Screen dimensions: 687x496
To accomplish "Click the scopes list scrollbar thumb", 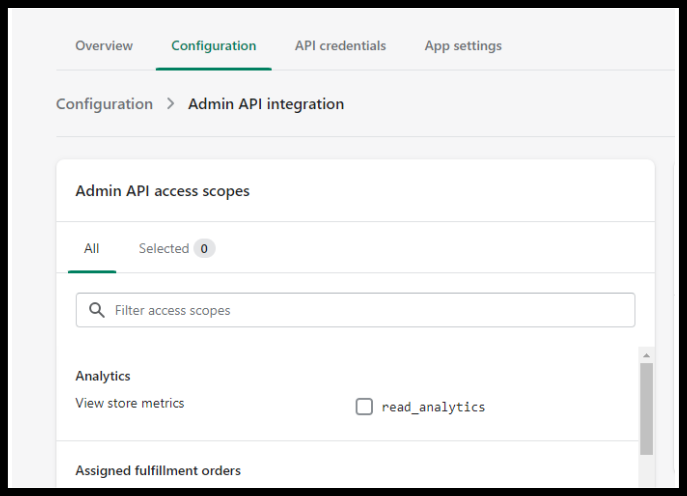I will click(646, 409).
